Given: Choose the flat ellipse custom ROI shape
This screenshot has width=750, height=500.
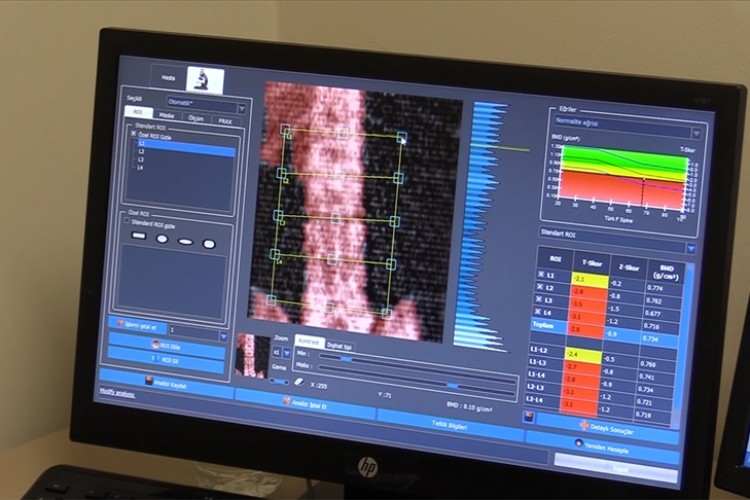Looking at the screenshot, I should click(x=185, y=242).
